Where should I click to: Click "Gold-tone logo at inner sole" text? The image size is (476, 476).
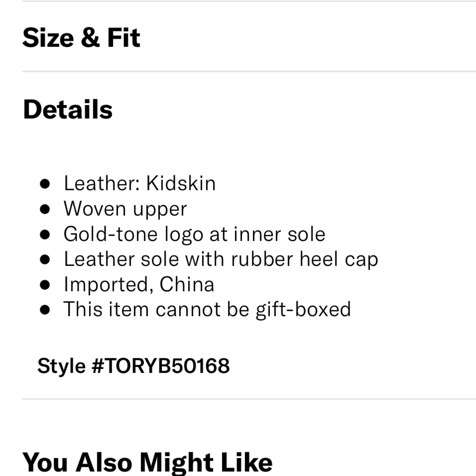194,234
